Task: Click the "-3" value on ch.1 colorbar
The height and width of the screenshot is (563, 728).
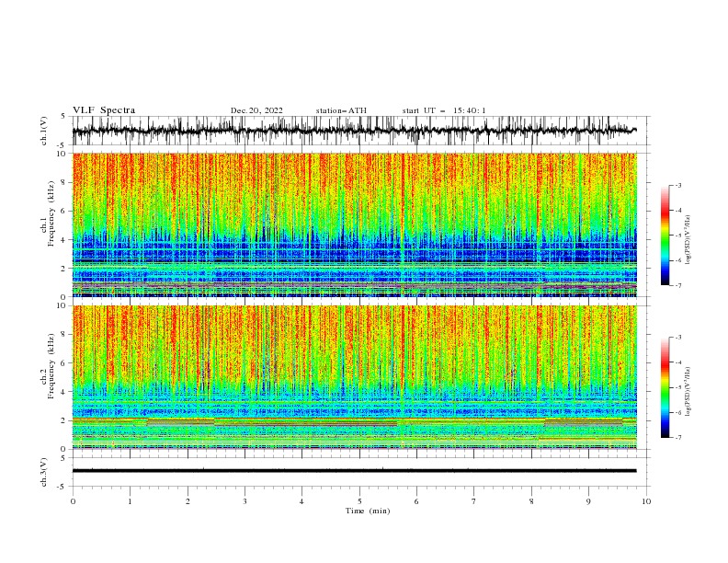Action: [677, 185]
